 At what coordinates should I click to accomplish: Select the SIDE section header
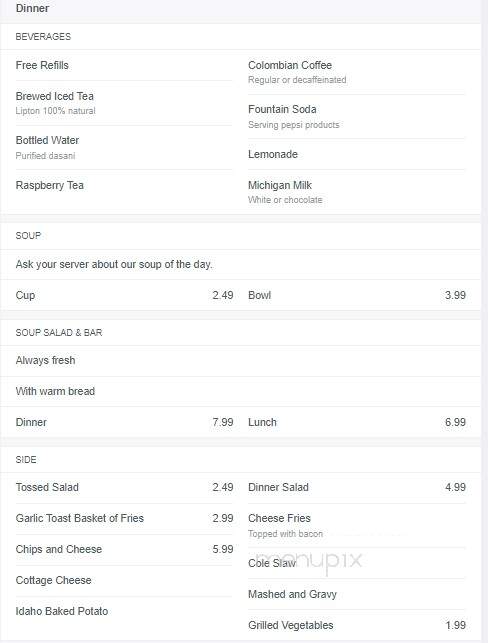pyautogui.click(x=26, y=460)
